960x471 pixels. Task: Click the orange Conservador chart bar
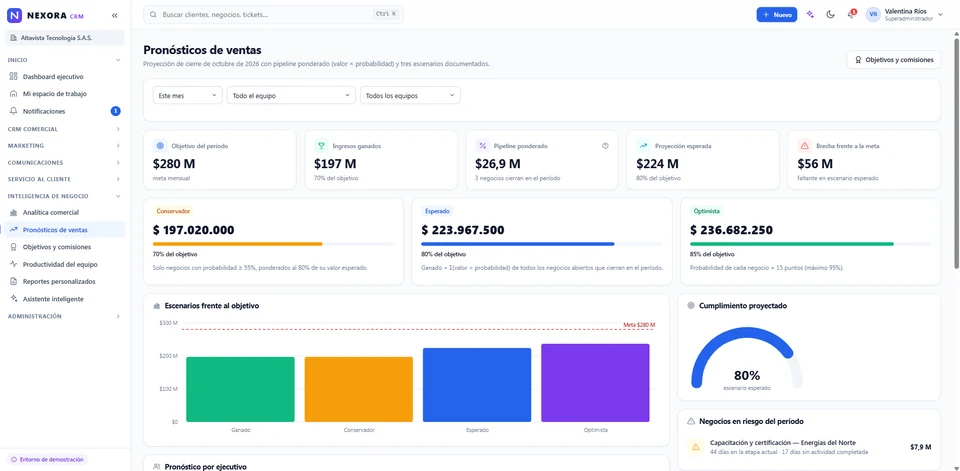coord(359,390)
